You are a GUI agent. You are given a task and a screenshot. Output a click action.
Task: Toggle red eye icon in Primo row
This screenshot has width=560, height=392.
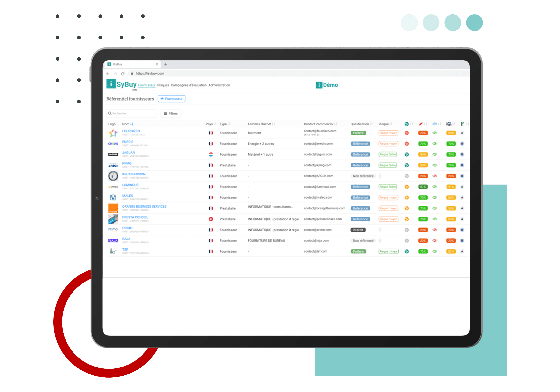(435, 230)
